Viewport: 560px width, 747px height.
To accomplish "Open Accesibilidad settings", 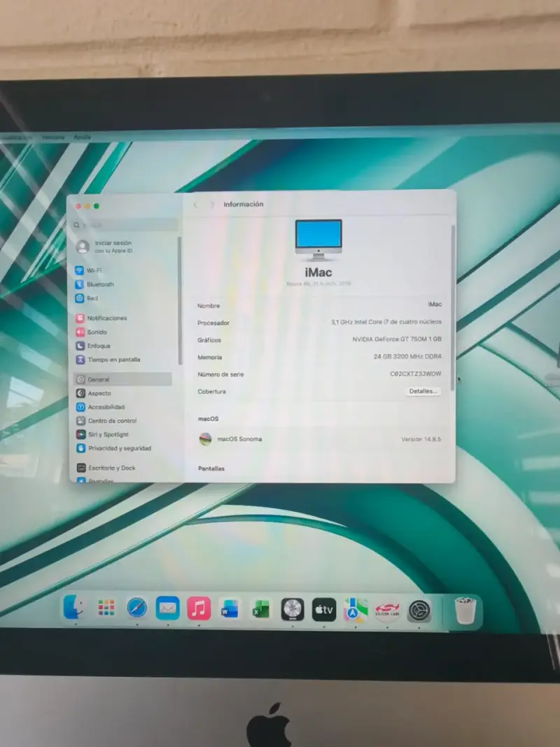I will (101, 407).
